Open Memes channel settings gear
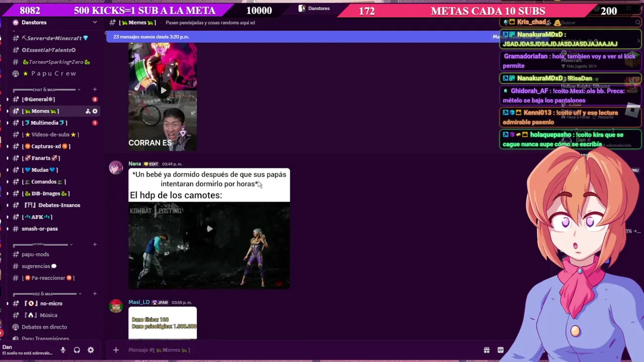Screen dimensions: 644x362 coord(95,111)
